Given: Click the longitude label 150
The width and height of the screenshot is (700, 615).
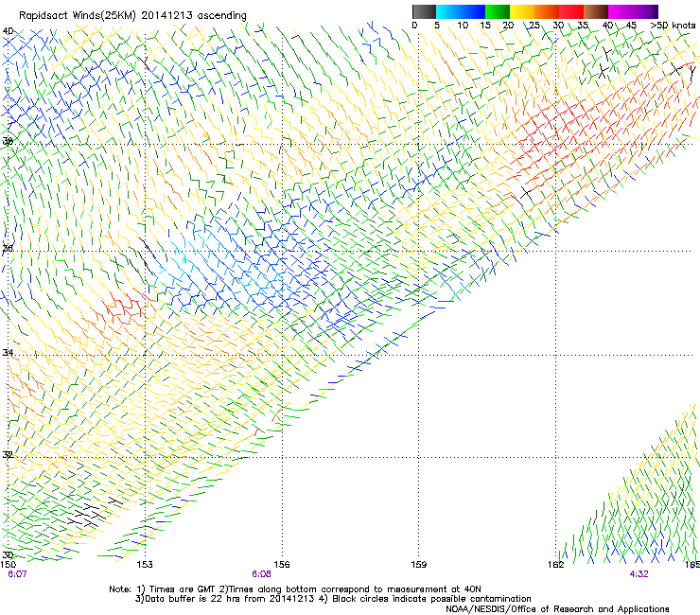Looking at the screenshot, I should (x=9, y=565).
